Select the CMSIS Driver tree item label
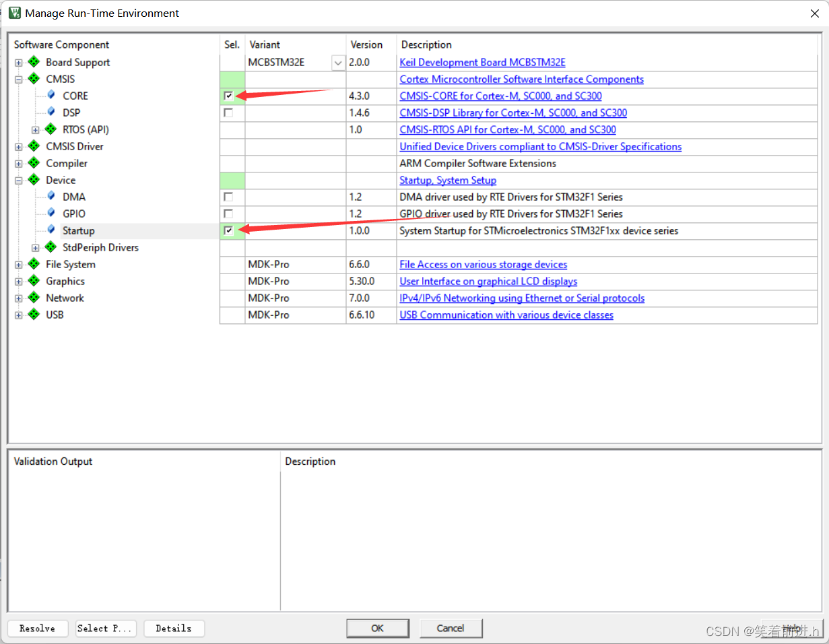829x644 pixels. [x=74, y=146]
